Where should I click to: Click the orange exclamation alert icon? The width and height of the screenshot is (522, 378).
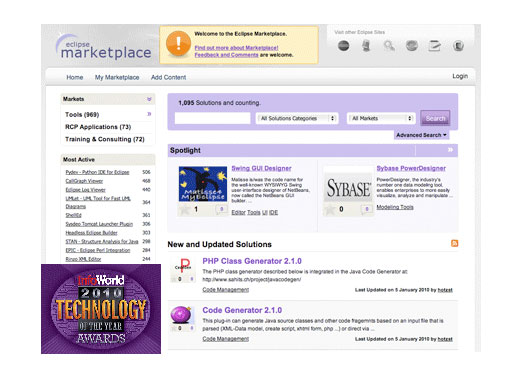[178, 44]
